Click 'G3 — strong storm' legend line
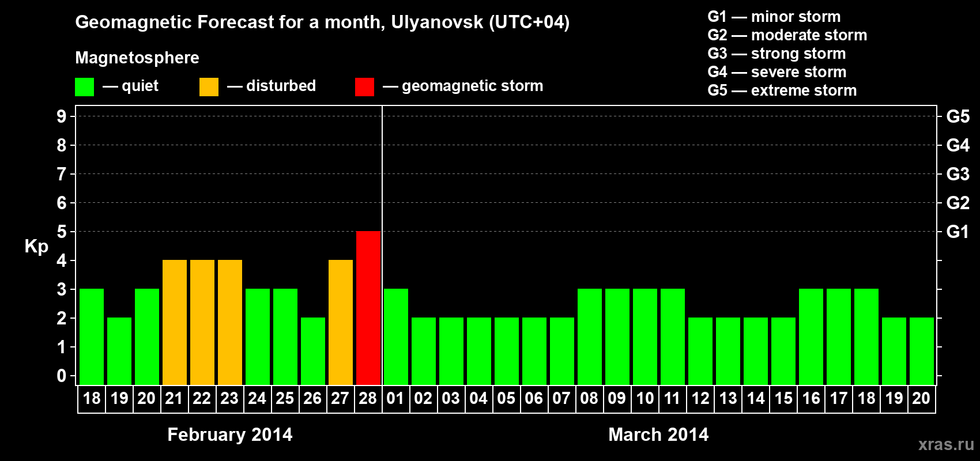980x461 pixels. (777, 54)
